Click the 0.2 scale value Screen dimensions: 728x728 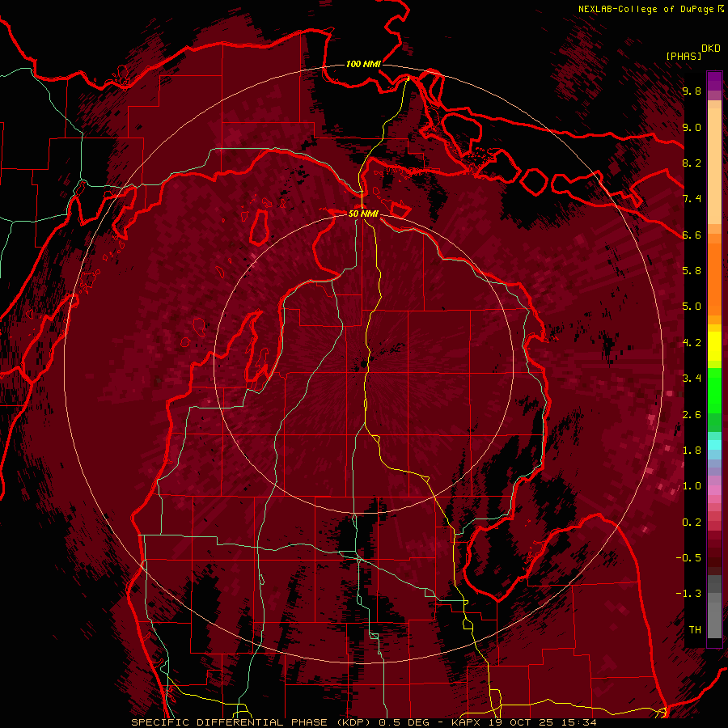pyautogui.click(x=692, y=523)
